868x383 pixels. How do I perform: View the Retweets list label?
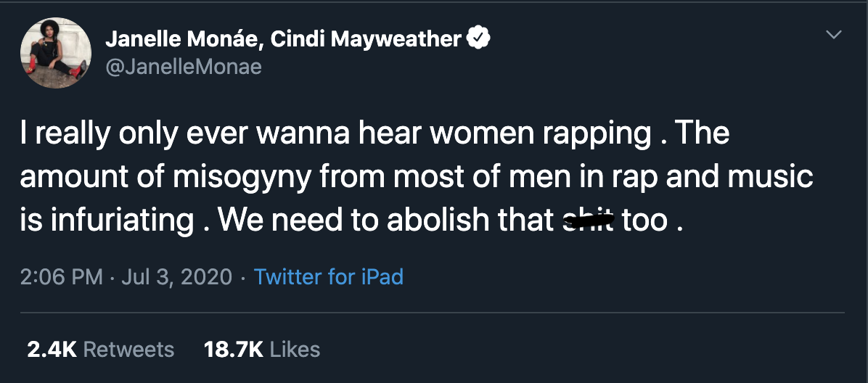(129, 350)
